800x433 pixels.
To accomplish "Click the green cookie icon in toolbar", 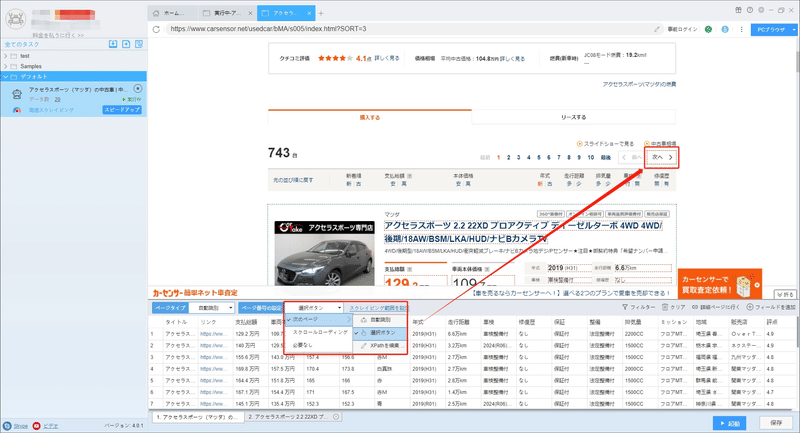I will pos(708,29).
